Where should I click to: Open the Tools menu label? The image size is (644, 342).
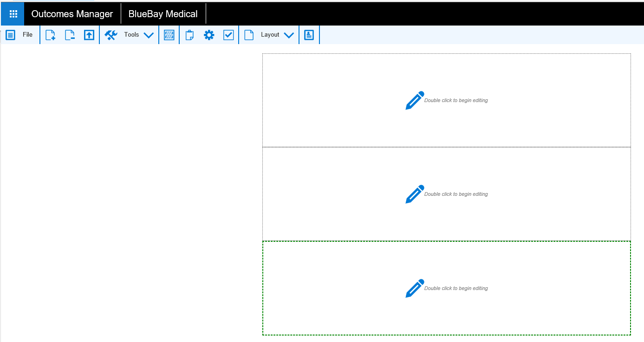point(131,35)
